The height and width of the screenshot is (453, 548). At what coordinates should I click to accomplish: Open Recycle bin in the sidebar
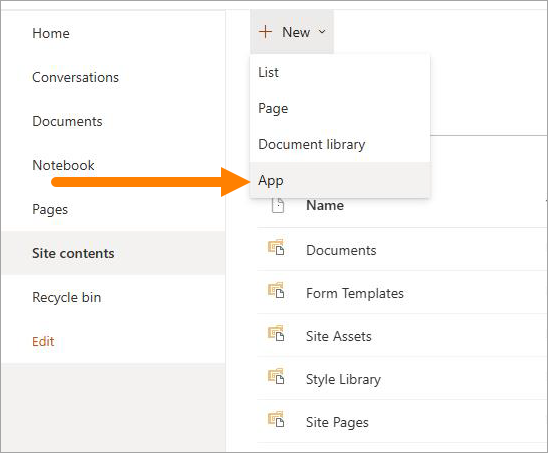point(67,297)
